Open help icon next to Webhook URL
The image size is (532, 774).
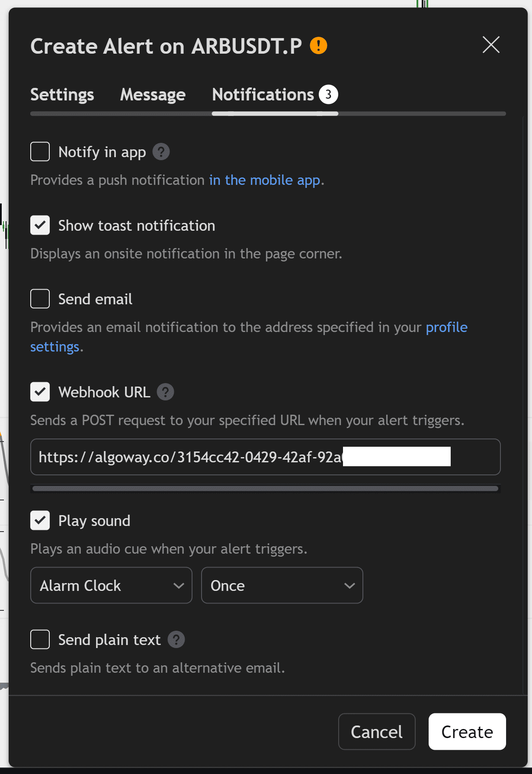coord(165,392)
